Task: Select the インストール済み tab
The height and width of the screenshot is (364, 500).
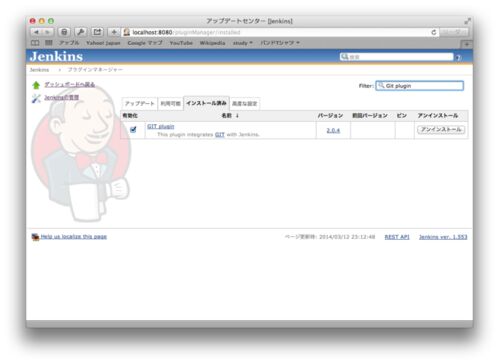Action: [206, 103]
